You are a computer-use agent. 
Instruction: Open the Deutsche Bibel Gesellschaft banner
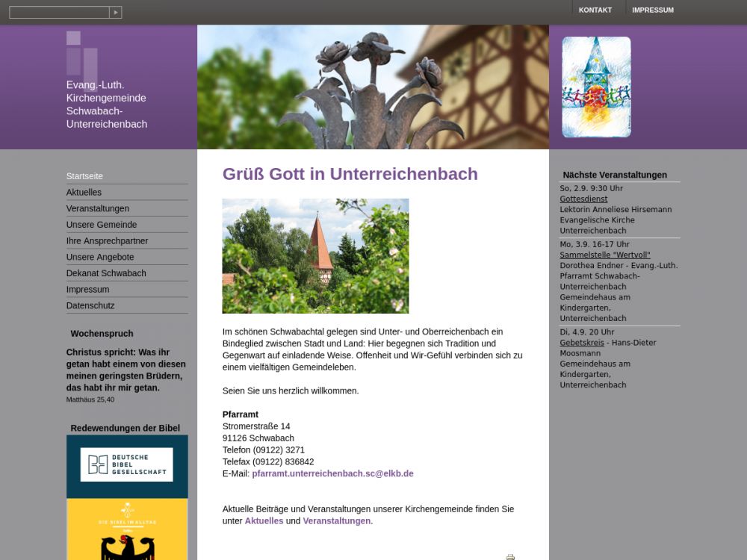tap(127, 465)
